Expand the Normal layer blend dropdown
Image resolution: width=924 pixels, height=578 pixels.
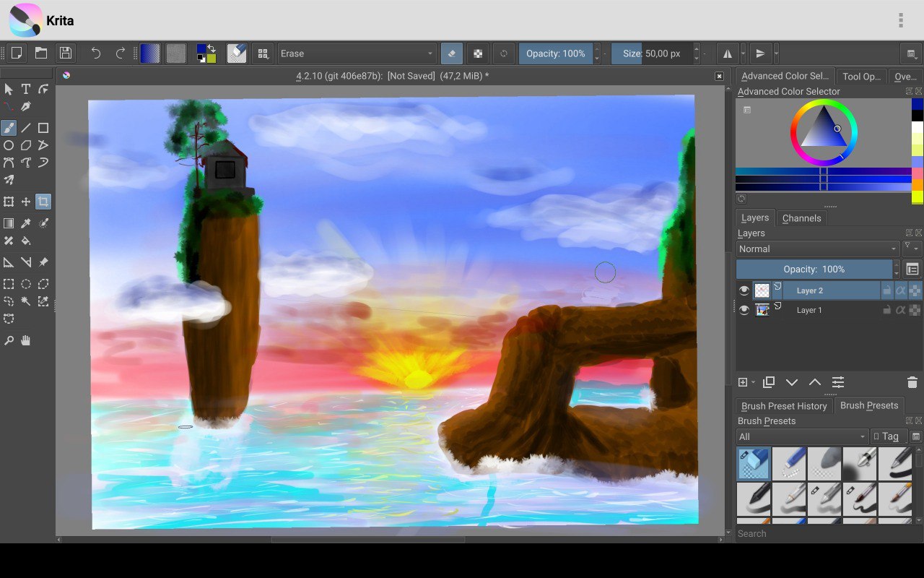point(817,249)
